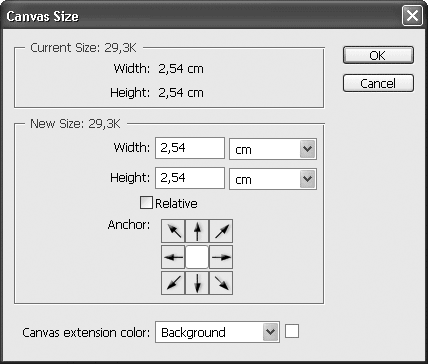Dismiss dialog with Cancel button

pyautogui.click(x=378, y=83)
